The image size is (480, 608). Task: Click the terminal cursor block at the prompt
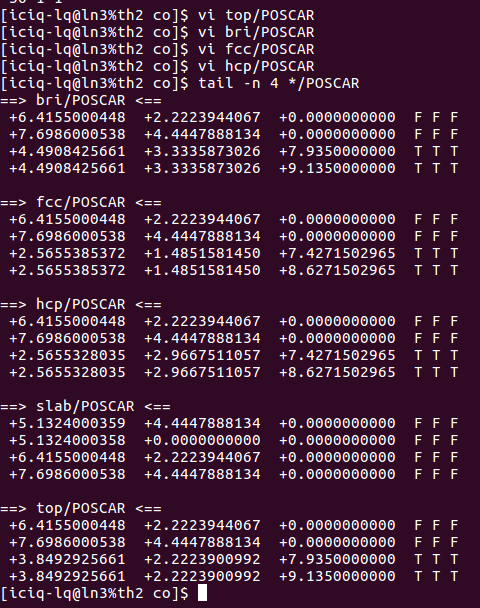(x=202, y=593)
